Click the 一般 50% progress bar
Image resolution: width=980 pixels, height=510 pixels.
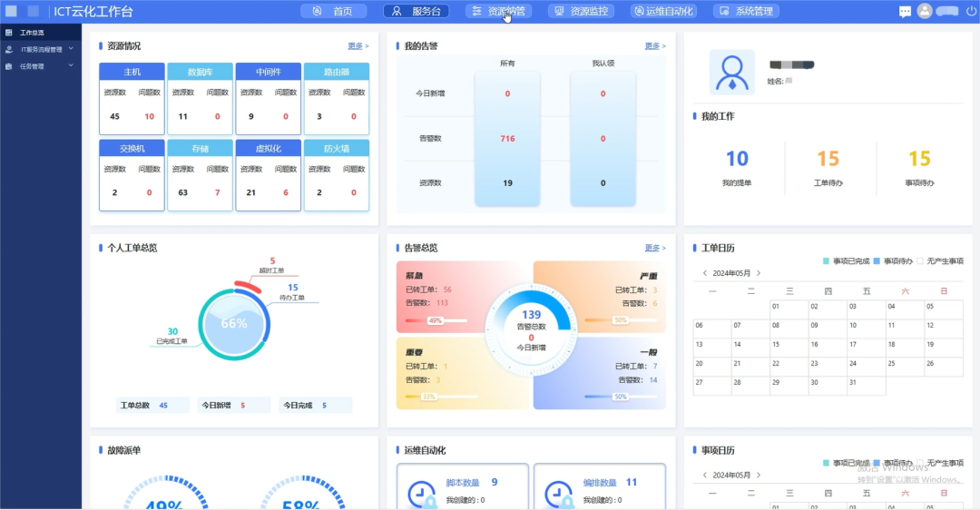(621, 397)
